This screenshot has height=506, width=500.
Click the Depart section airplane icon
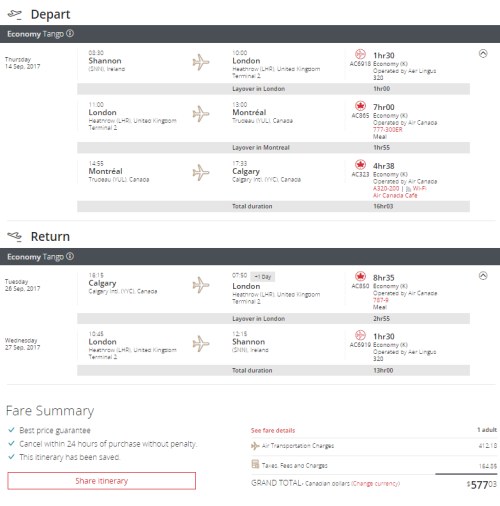coord(14,14)
